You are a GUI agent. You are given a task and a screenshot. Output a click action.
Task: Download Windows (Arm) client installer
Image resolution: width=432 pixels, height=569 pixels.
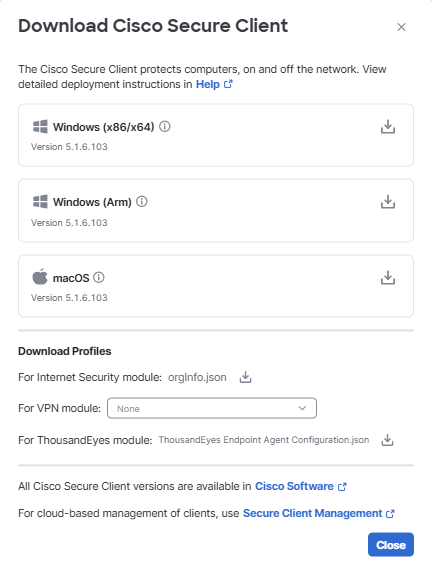coord(388,202)
